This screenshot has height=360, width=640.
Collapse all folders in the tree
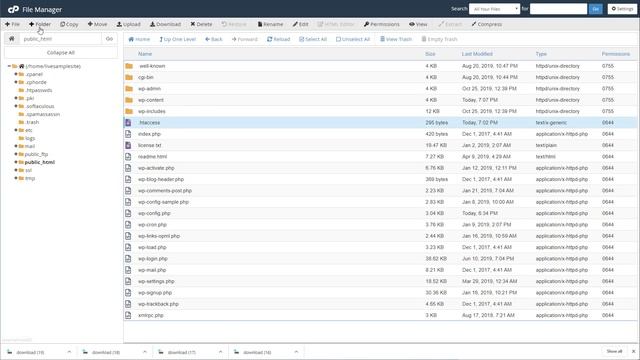pos(61,53)
